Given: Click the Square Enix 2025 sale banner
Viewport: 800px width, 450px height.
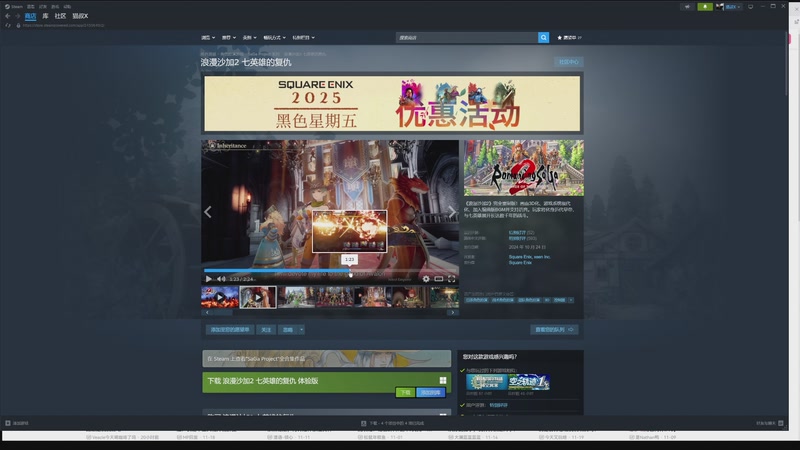Looking at the screenshot, I should tap(392, 104).
